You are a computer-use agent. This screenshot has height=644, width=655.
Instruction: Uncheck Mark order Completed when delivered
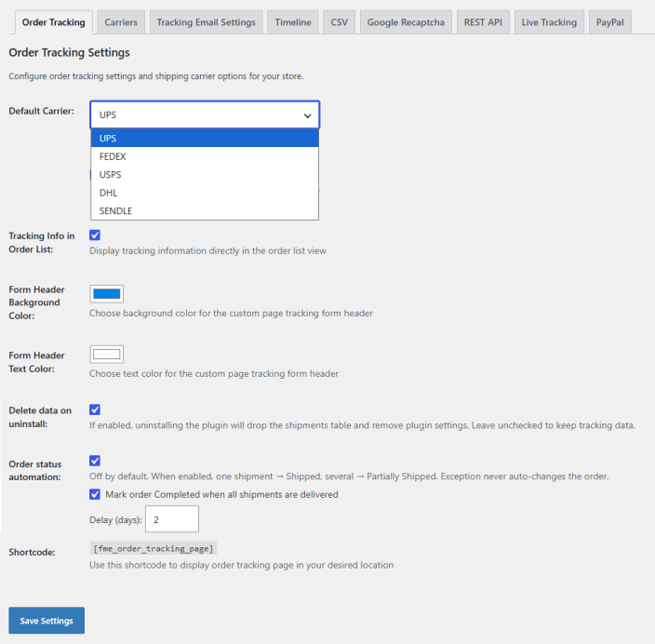(x=95, y=494)
